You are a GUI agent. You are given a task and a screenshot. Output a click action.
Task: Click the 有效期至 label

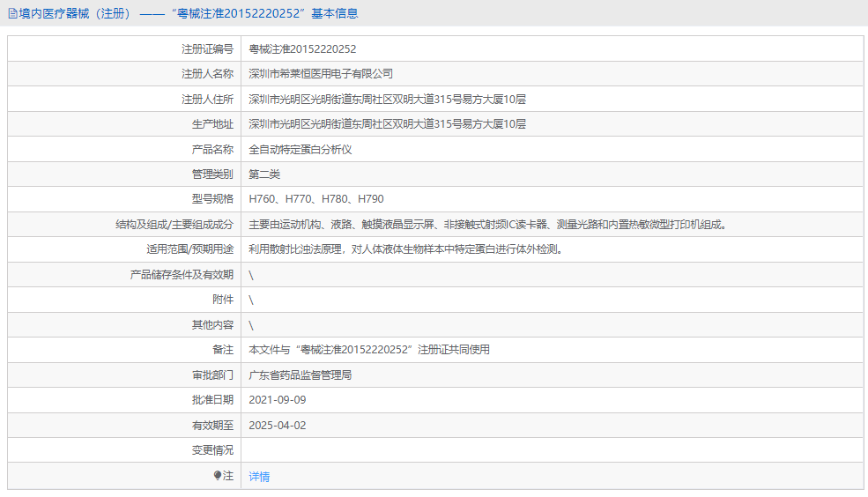(x=212, y=425)
